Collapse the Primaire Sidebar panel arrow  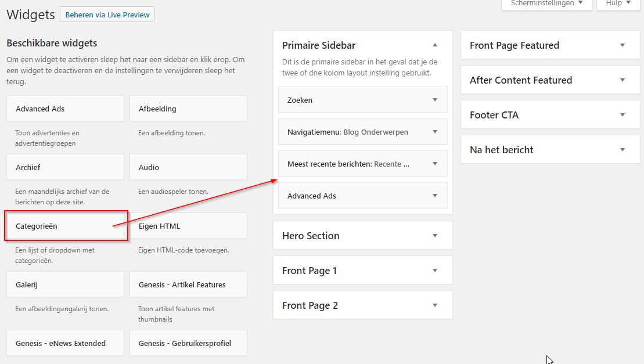[434, 45]
